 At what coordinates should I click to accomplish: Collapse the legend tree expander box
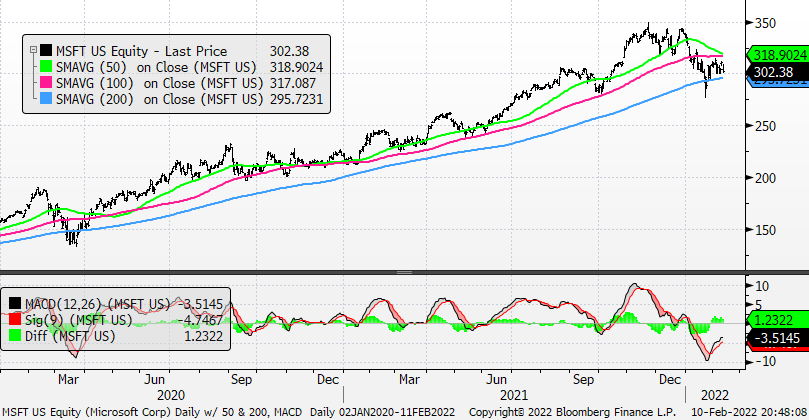(x=34, y=50)
